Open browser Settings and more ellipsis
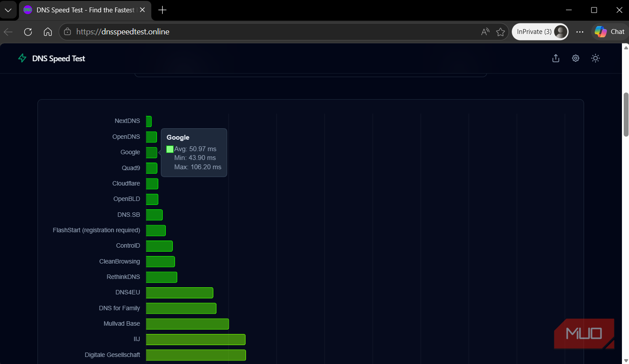Screen dimensions: 629x364 [x=580, y=32]
